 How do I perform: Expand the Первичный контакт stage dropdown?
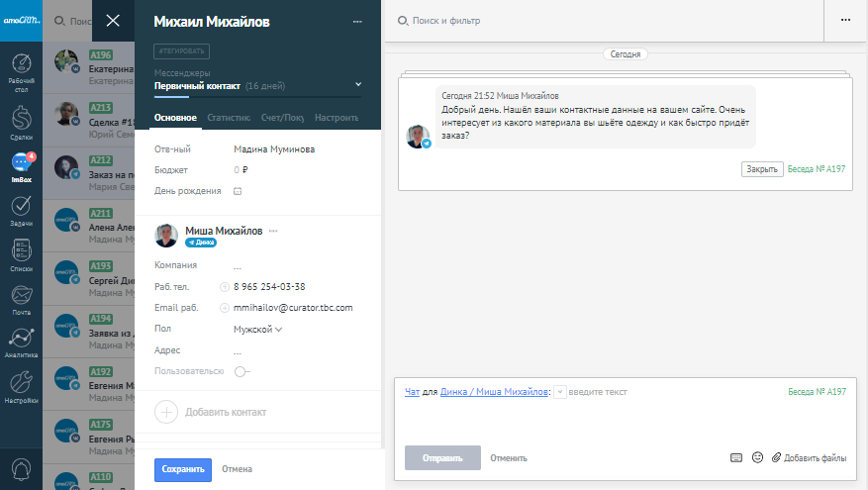pyautogui.click(x=357, y=86)
